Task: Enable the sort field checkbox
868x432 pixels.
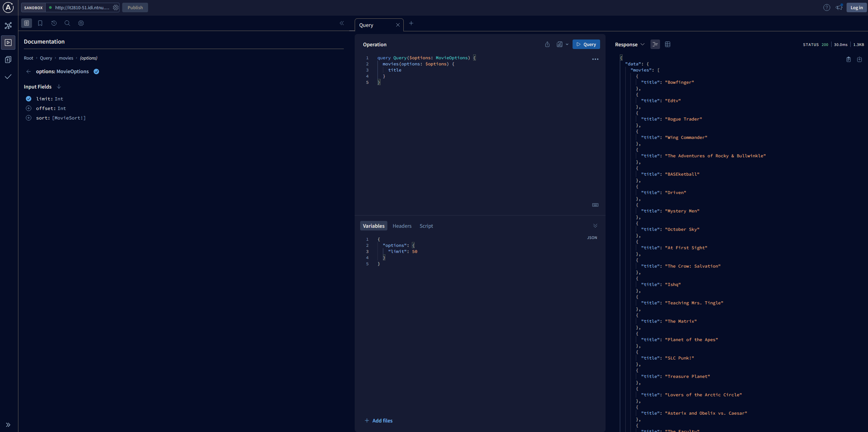Action: tap(29, 118)
